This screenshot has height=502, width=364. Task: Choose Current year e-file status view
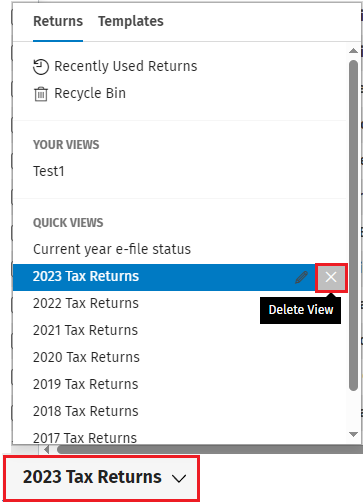tap(112, 249)
